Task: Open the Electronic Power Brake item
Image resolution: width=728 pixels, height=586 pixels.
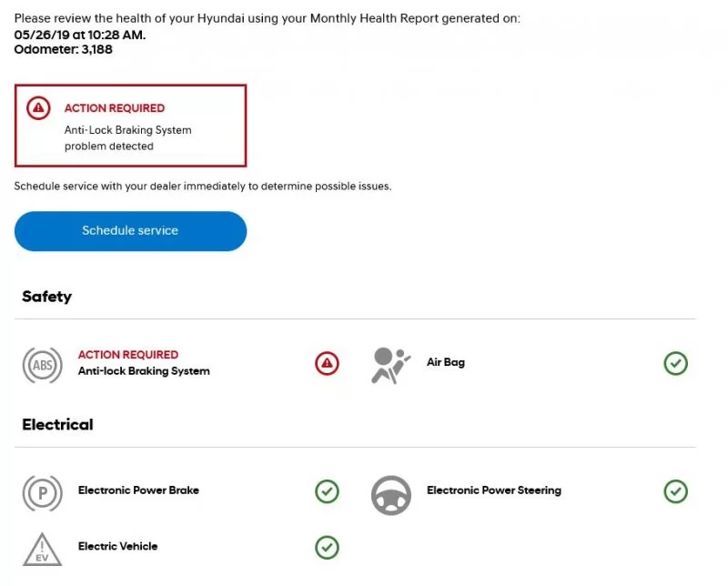Action: coord(138,490)
